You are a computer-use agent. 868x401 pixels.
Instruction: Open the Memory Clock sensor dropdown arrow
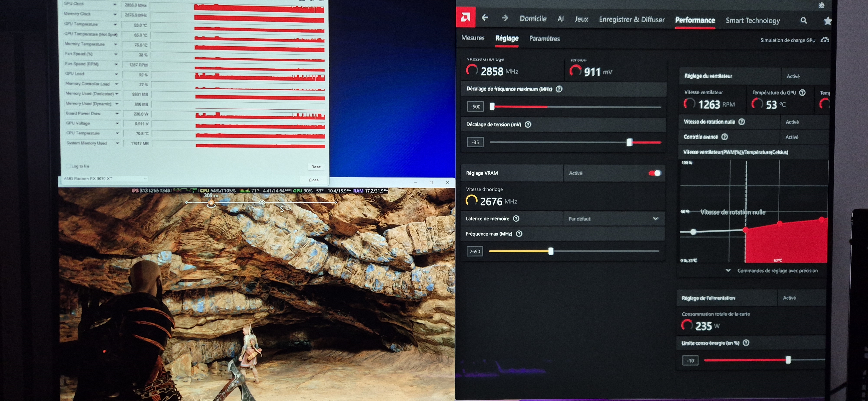(x=115, y=15)
